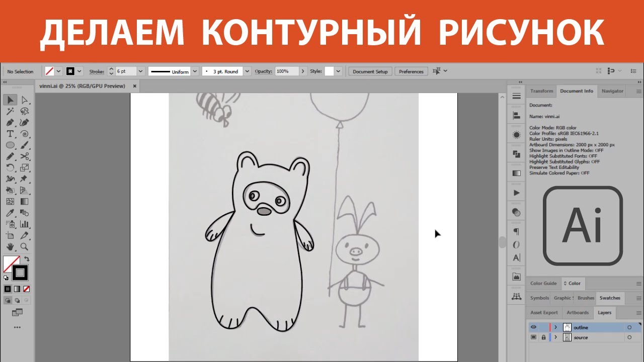Select the Pencil tool
Viewport: 644px width, 362px height.
coord(10,156)
